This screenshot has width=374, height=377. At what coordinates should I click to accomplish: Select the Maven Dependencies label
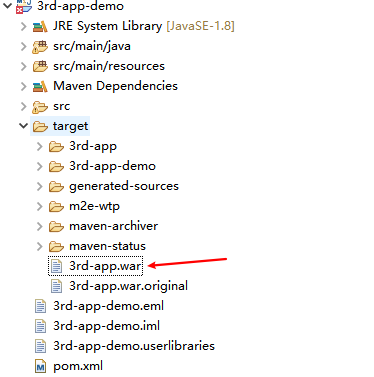[115, 86]
